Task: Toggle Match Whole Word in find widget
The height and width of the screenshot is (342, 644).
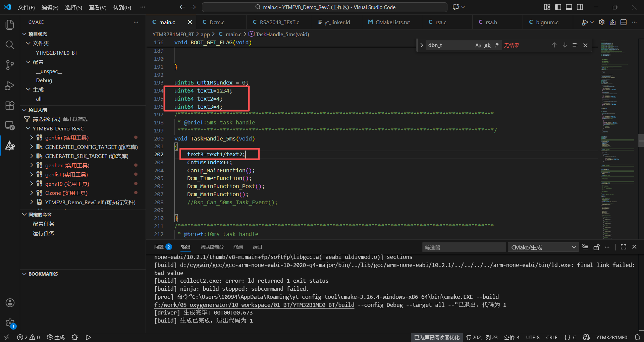Action: pyautogui.click(x=487, y=45)
